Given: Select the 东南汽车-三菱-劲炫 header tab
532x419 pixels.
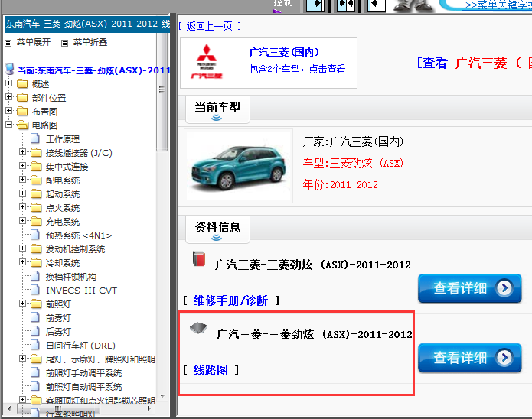Looking at the screenshot, I should (x=87, y=24).
